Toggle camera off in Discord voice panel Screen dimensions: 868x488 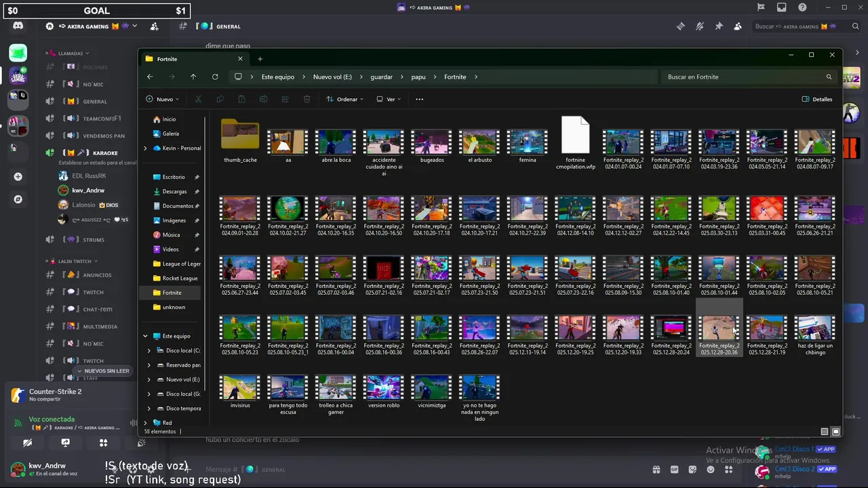27,443
